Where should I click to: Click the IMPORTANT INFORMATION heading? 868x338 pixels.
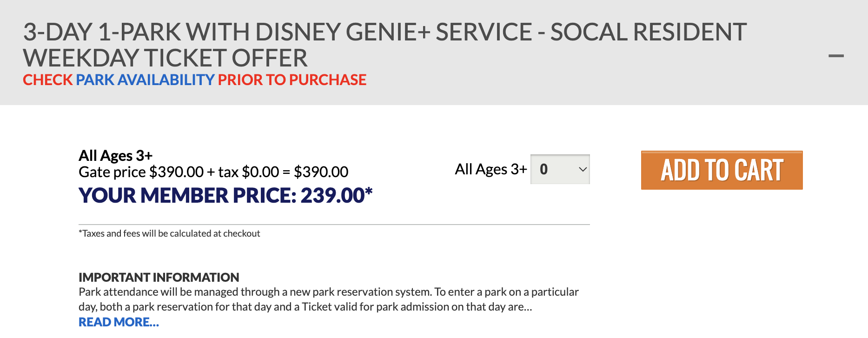(159, 278)
